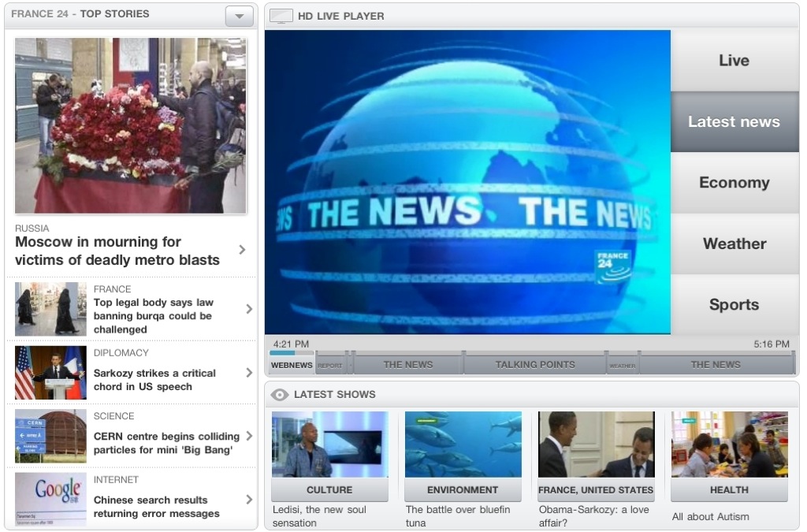
Task: Open Chinese search results error story
Action: [157, 507]
